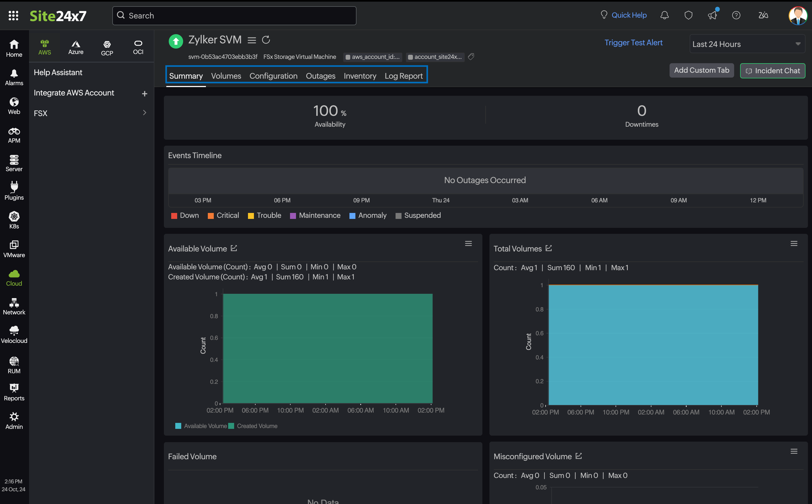This screenshot has width=812, height=504.
Task: Open Total Volumes chart options menu
Action: coord(794,244)
